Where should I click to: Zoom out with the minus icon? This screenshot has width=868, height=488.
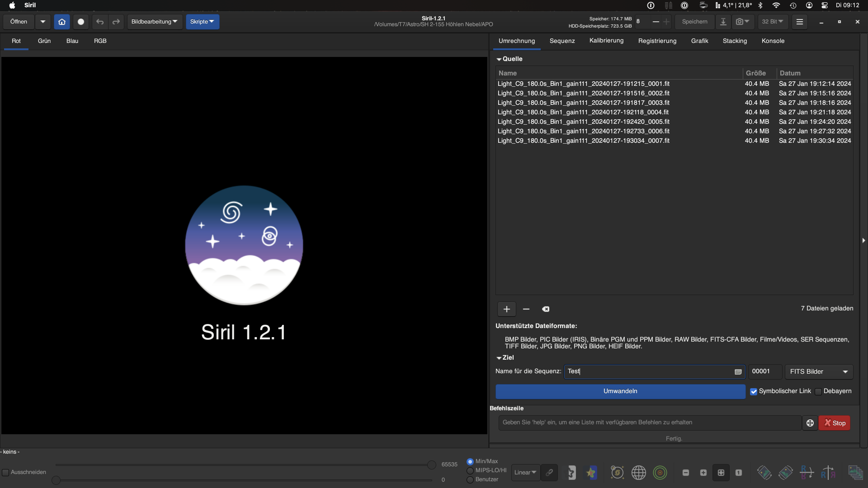click(x=686, y=473)
